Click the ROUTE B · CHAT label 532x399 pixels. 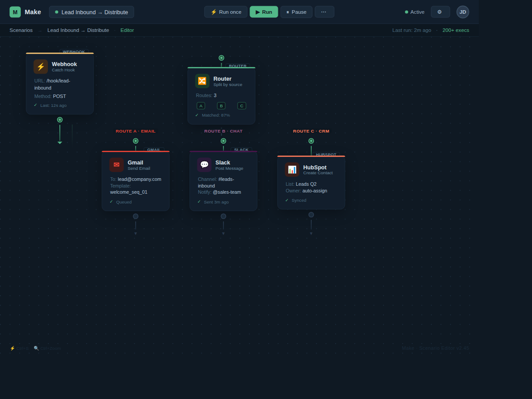click(223, 131)
